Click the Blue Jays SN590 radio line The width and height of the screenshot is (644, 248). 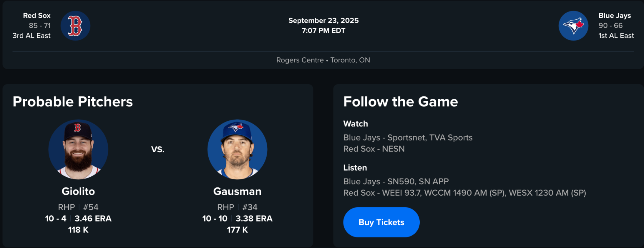coord(396,181)
